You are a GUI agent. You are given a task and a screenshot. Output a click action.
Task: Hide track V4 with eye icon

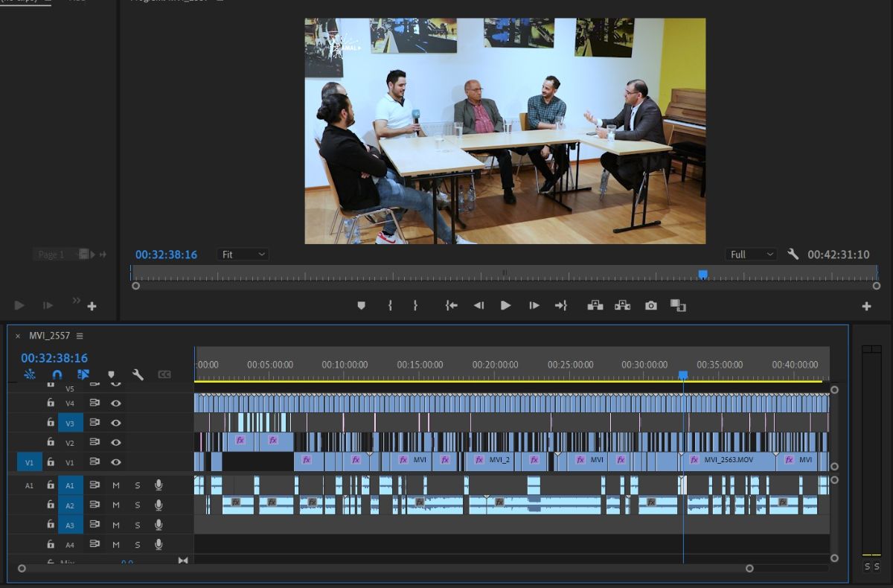pos(116,403)
